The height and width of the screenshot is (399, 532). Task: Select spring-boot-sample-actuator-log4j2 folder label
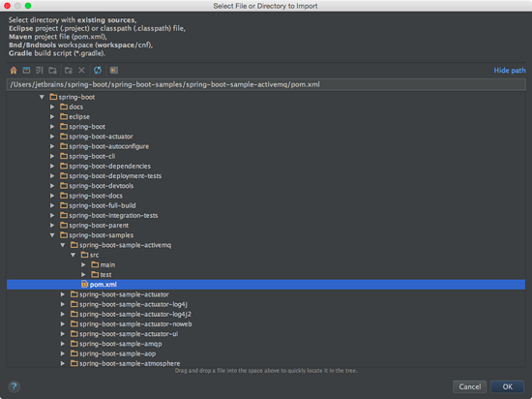[x=135, y=314]
